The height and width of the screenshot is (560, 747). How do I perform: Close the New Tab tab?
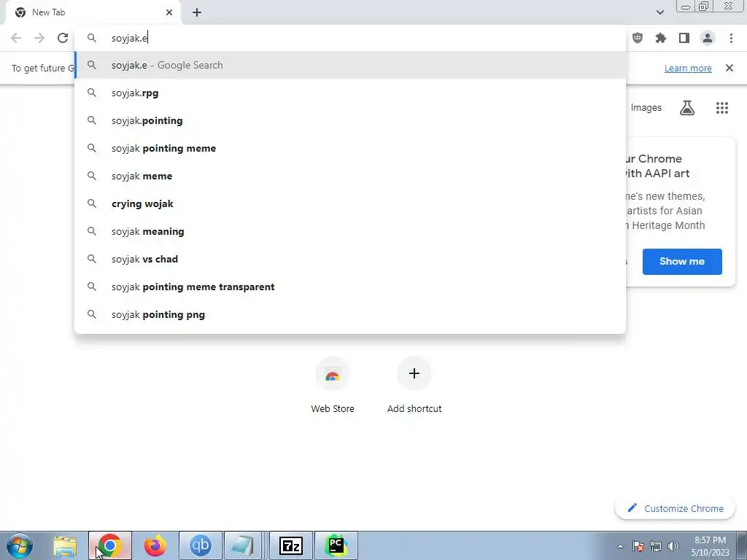[169, 12]
